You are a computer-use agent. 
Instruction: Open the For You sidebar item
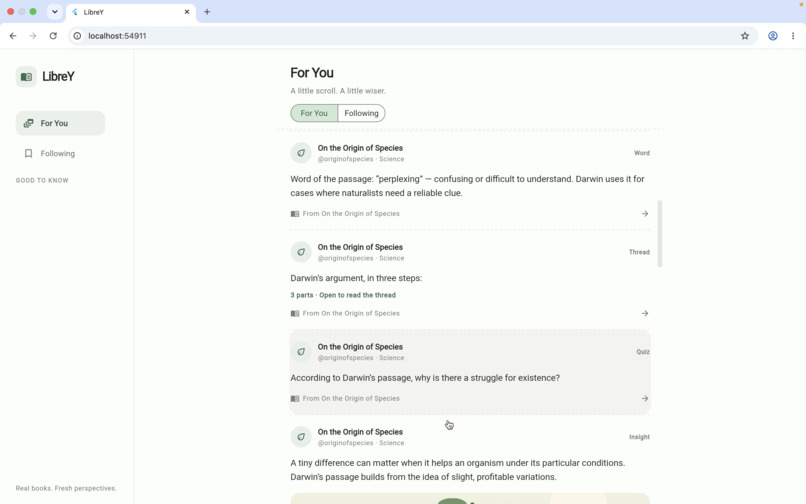click(60, 123)
